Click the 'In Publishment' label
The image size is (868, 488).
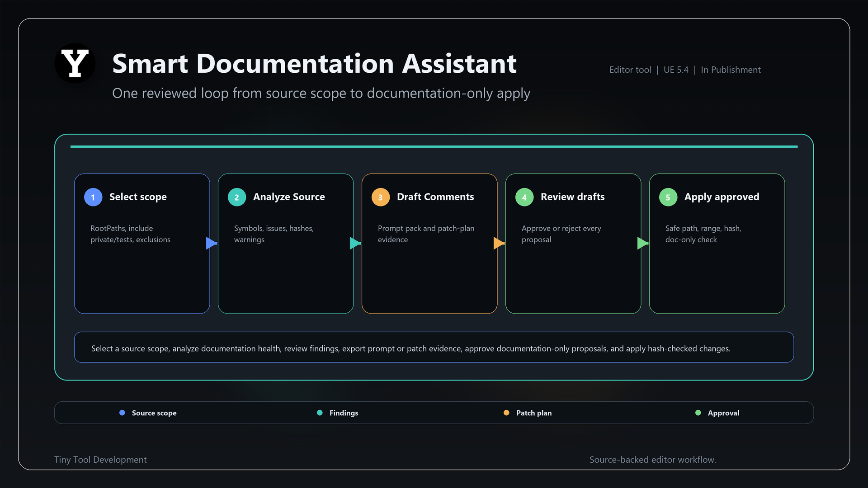point(731,70)
